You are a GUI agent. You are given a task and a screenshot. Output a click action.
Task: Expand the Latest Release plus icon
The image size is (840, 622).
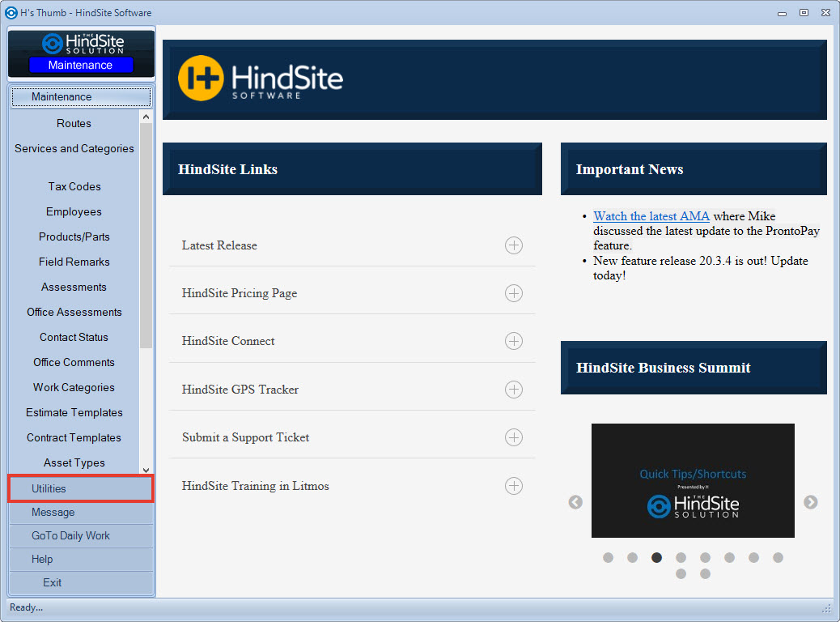pos(514,245)
